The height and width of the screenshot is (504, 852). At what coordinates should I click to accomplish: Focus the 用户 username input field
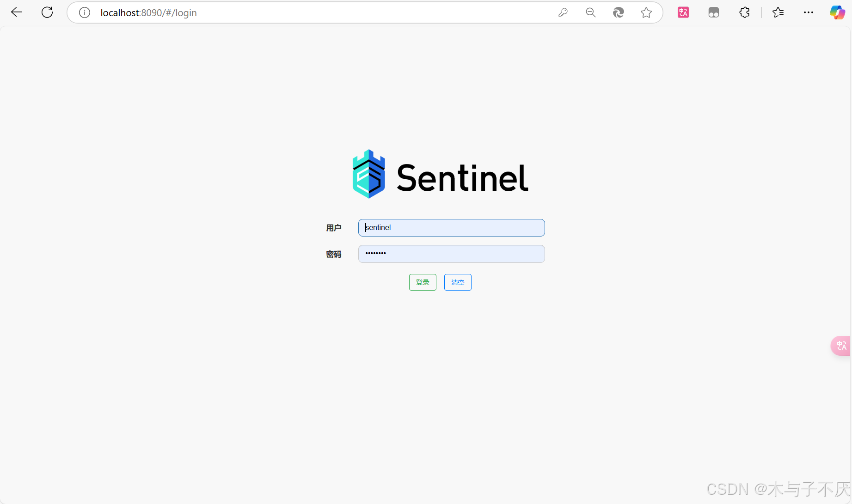coord(451,227)
